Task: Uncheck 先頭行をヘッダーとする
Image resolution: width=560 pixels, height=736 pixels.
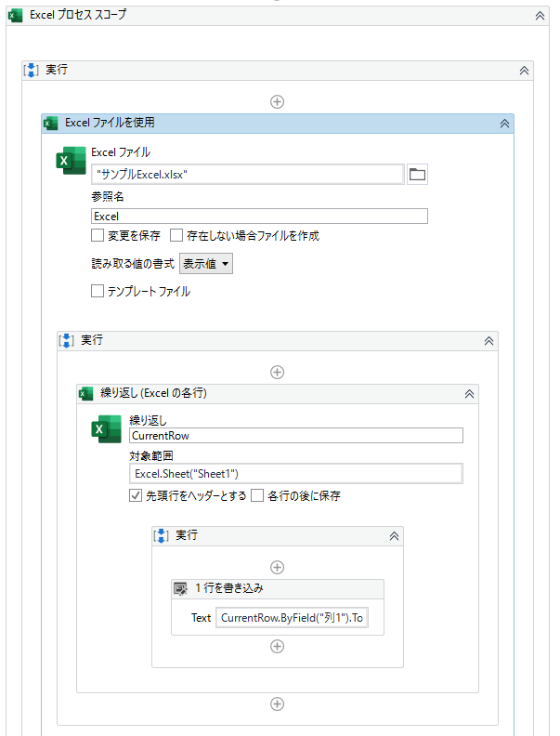Action: (x=136, y=495)
